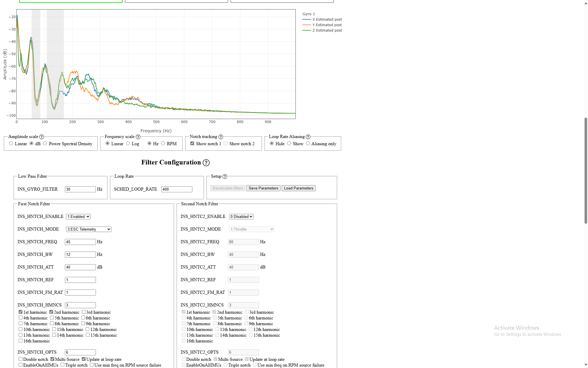This screenshot has width=588, height=368.
Task: Click Load Parameters button
Action: 298,188
